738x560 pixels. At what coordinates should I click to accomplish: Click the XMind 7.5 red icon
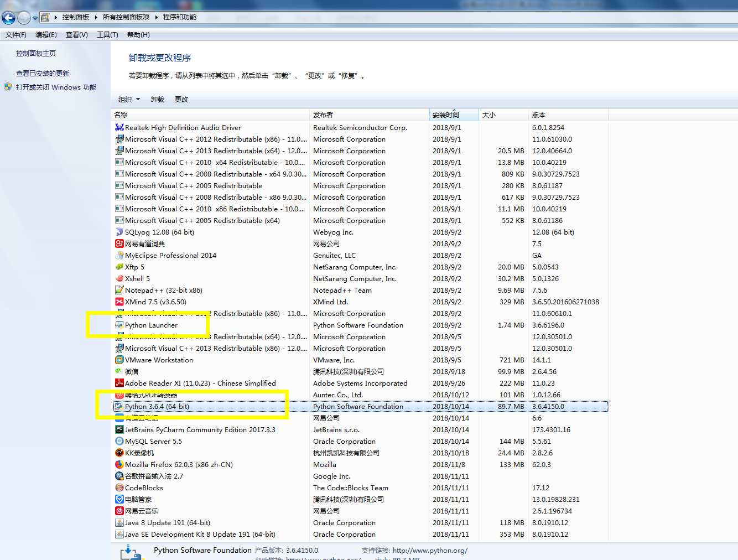(119, 302)
